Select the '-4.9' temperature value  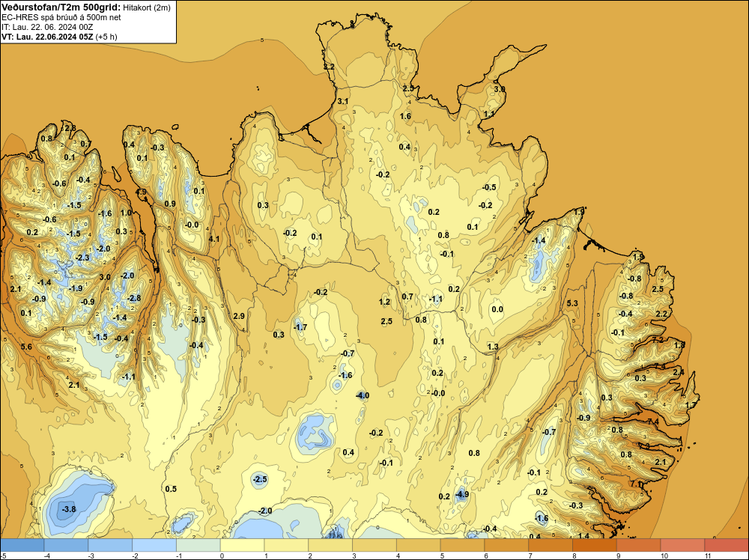click(x=461, y=495)
